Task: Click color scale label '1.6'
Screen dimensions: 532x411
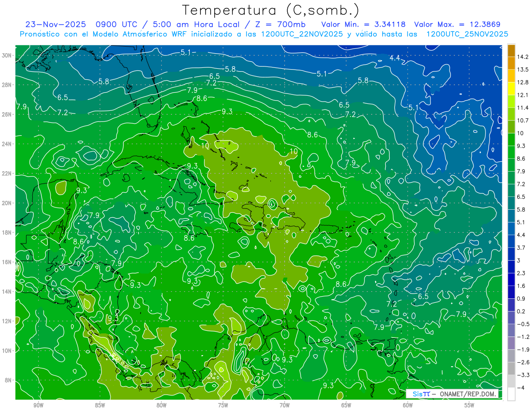Action: coord(521,286)
